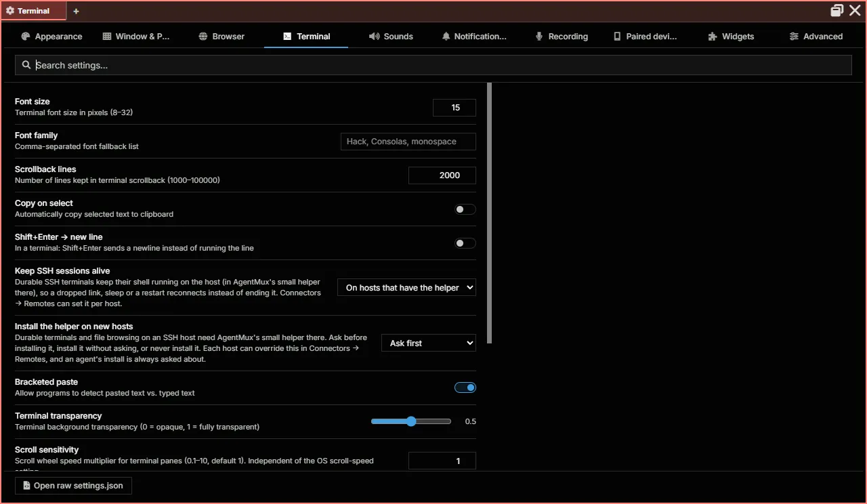This screenshot has width=867, height=504.
Task: Adjust the Terminal transparency slider
Action: (x=411, y=421)
